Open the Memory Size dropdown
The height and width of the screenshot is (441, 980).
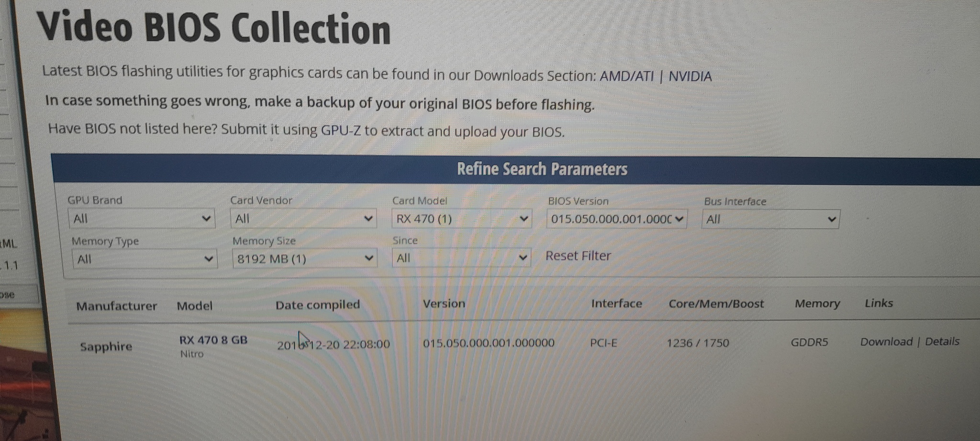coord(304,259)
